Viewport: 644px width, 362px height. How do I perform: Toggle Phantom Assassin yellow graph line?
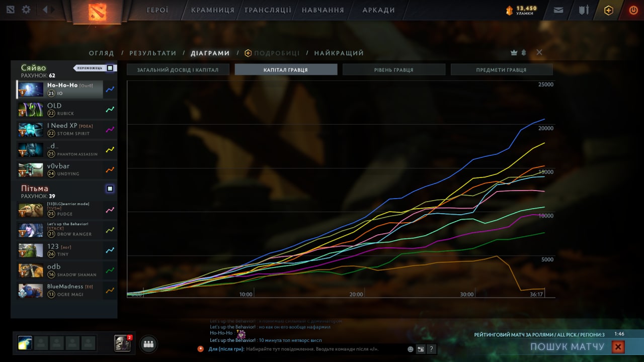110,149
